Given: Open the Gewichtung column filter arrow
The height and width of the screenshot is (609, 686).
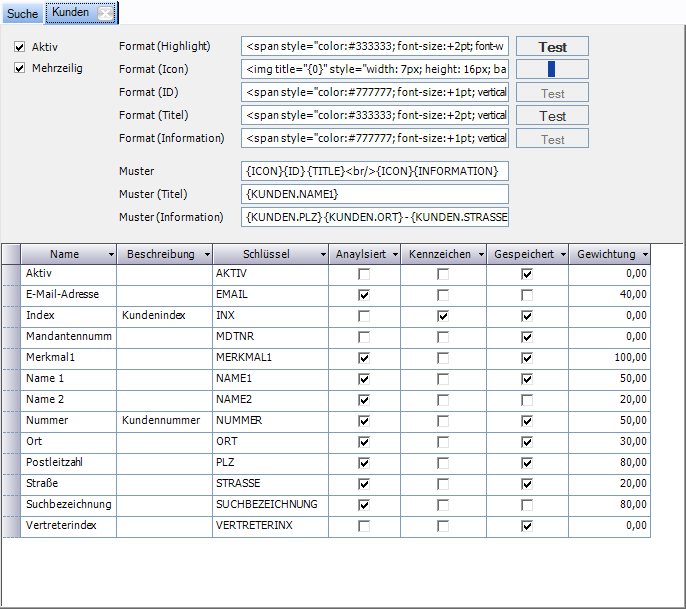Looking at the screenshot, I should (x=645, y=255).
